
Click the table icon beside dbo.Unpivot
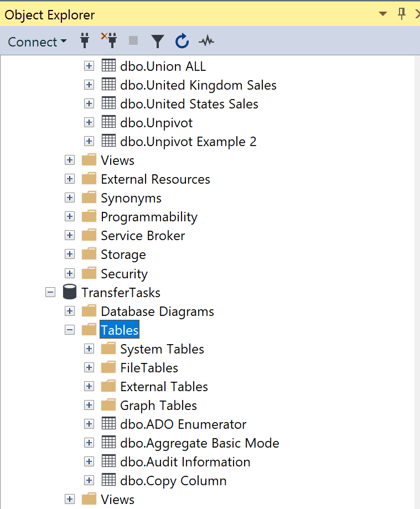pos(108,122)
